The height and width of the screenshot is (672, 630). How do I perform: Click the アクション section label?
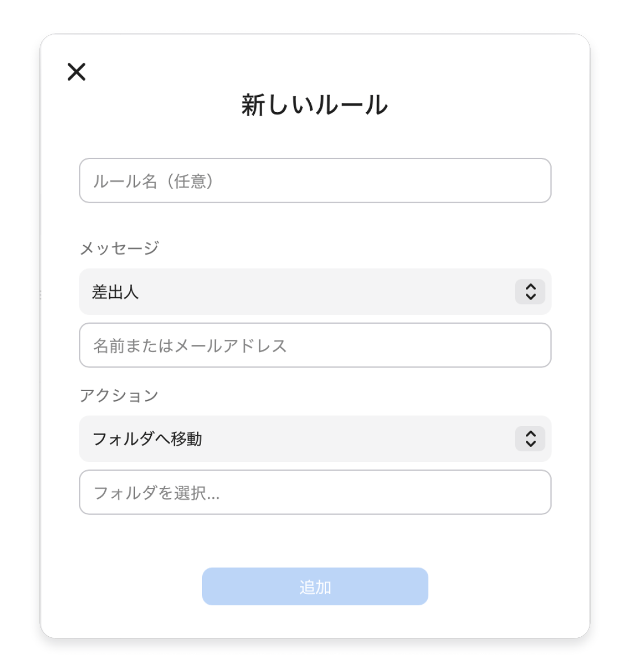point(119,395)
